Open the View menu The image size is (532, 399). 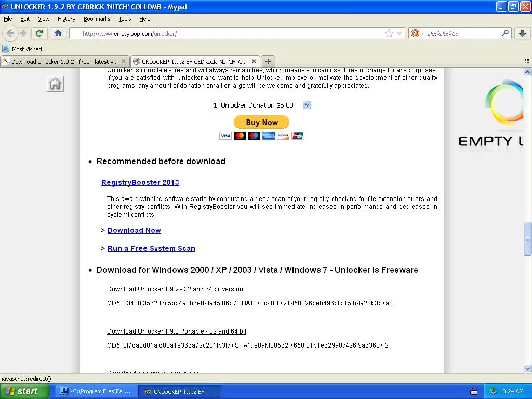pos(44,19)
